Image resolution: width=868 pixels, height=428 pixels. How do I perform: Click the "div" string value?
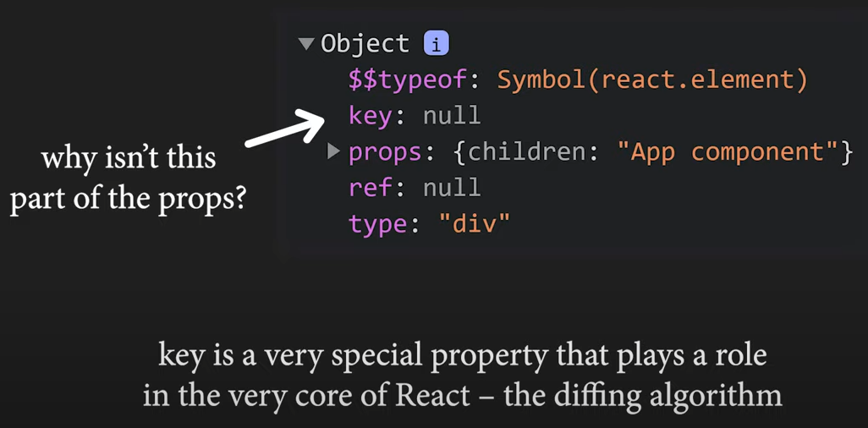(x=473, y=225)
